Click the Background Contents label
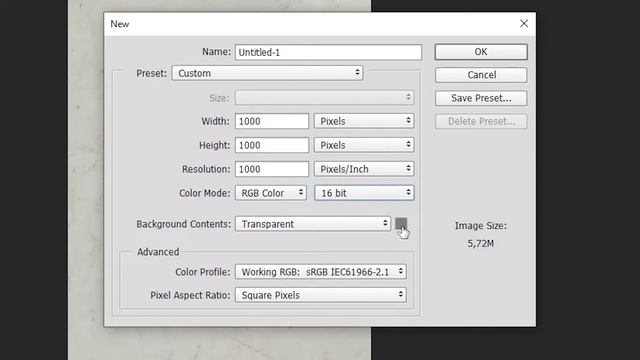Screen dimensions: 640x360 click(184, 224)
